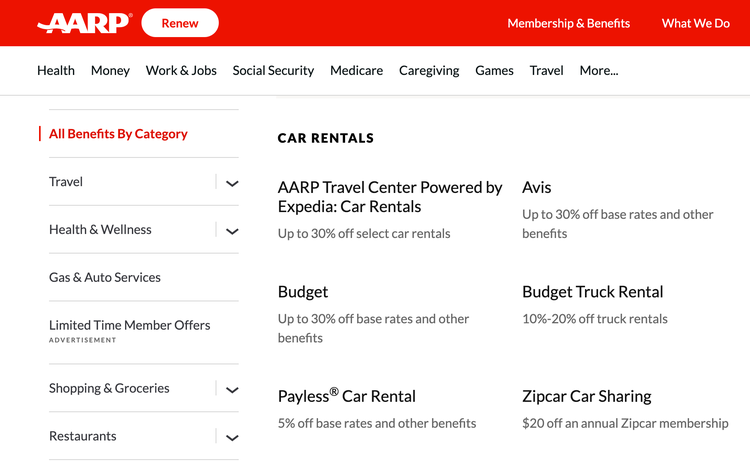The image size is (750, 468).
Task: Open Membership & Benefits menu
Action: 568,23
